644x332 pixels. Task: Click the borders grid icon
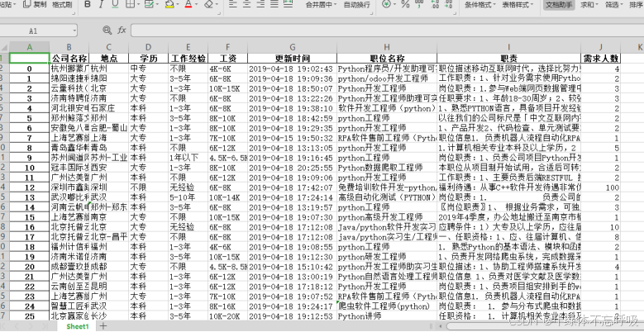point(130,4)
